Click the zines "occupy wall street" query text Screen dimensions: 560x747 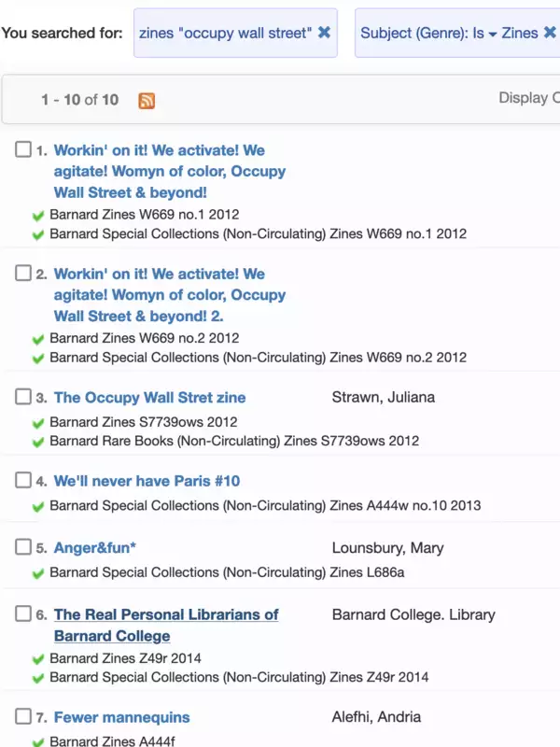pos(225,33)
